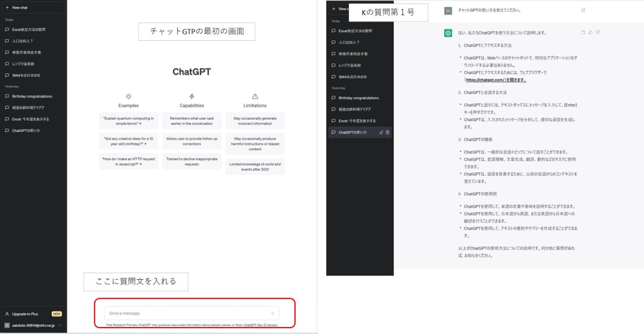This screenshot has height=334, width=644.
Task: Choose the "Explain quantum computing in simple terms" example
Action: point(128,121)
